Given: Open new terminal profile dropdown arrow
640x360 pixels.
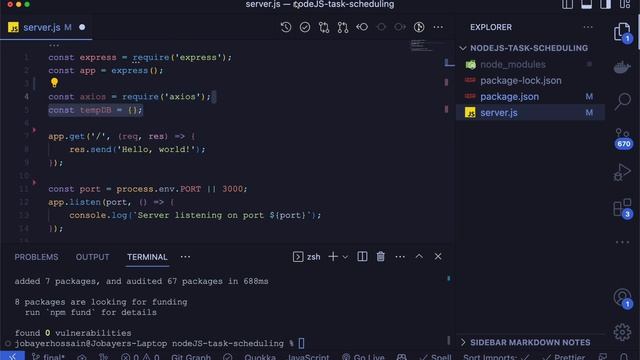Looking at the screenshot, I should pos(345,257).
